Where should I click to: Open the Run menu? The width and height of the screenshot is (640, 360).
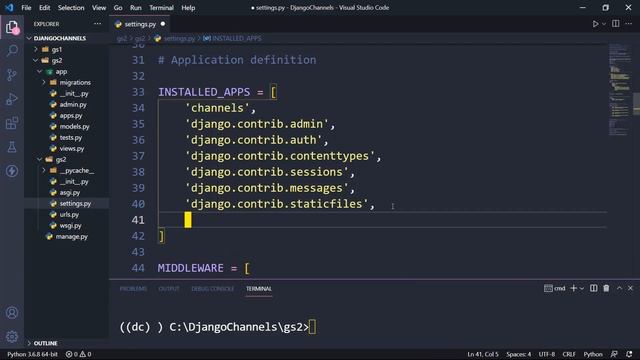point(136,8)
